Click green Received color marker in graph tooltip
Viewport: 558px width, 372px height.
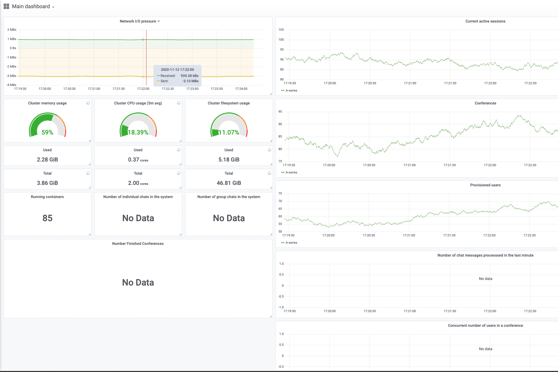158,76
